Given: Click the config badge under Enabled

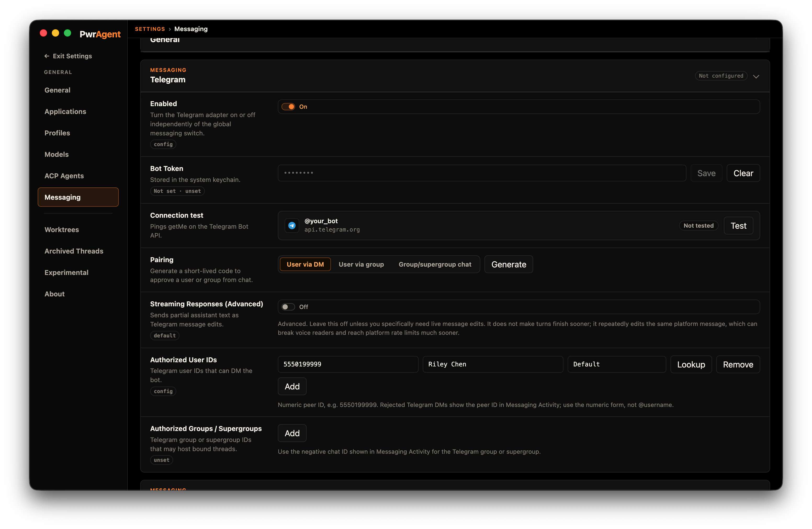Looking at the screenshot, I should click(x=163, y=145).
